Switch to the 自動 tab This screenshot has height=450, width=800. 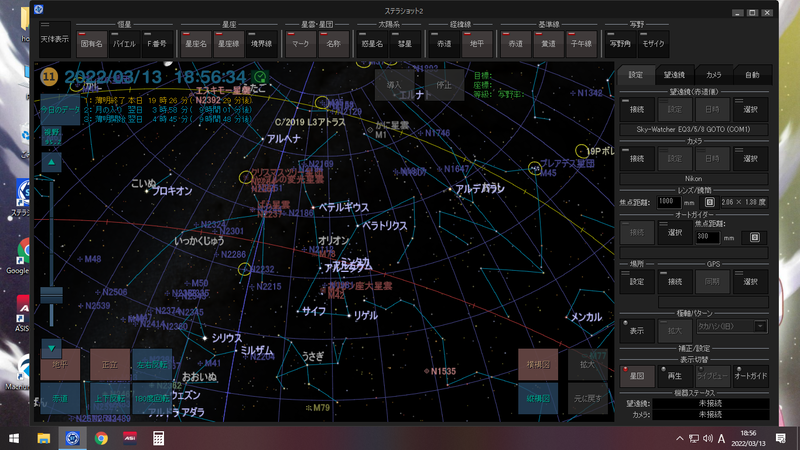pyautogui.click(x=752, y=75)
